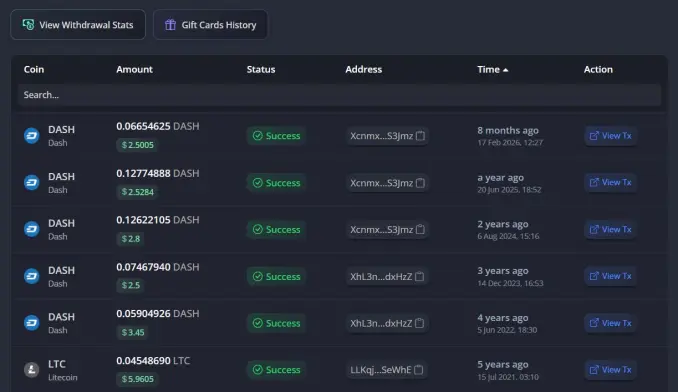Click the Amount column header

pyautogui.click(x=134, y=69)
